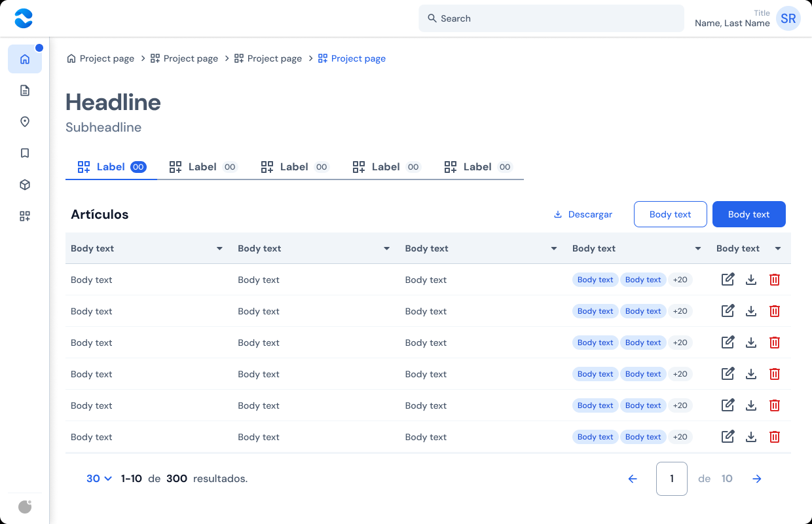This screenshot has height=524, width=812.
Task: Click the edit pencil in the third table row
Action: 728,342
